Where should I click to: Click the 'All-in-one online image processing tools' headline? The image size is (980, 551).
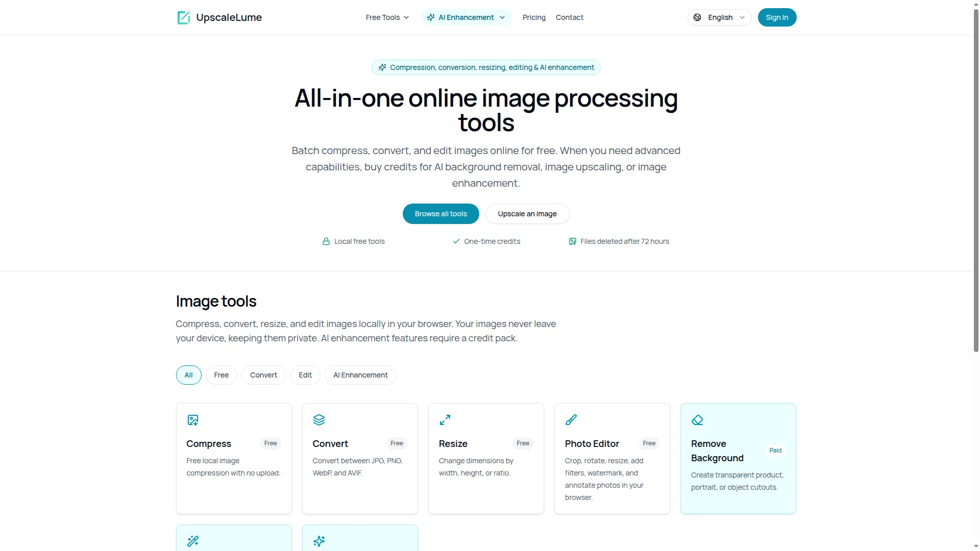[x=486, y=110]
